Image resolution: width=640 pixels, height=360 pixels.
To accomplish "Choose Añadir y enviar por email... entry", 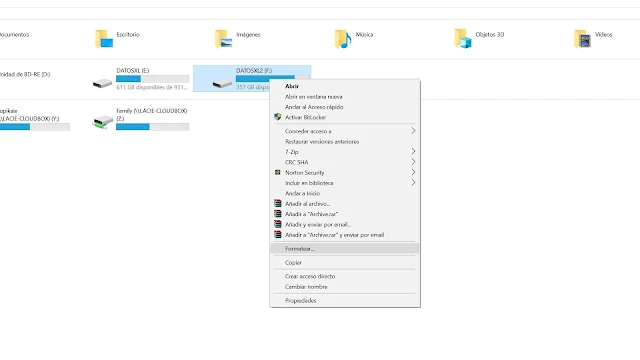I will click(345, 224).
